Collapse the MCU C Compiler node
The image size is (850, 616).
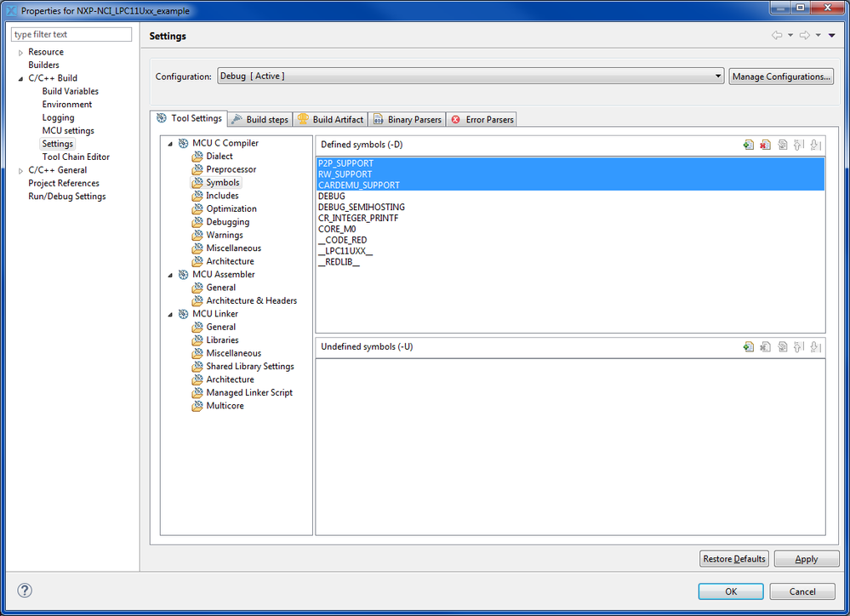click(x=170, y=144)
